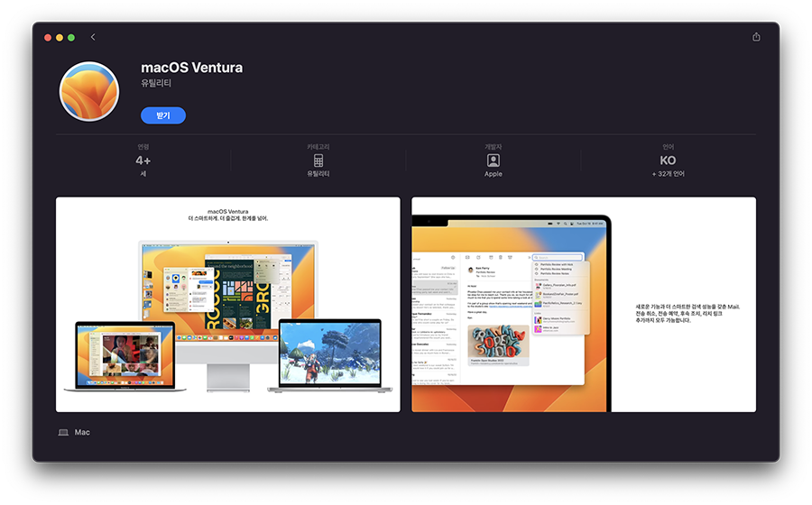The width and height of the screenshot is (812, 505).
Task: Go back with the chevron arrow
Action: (93, 37)
